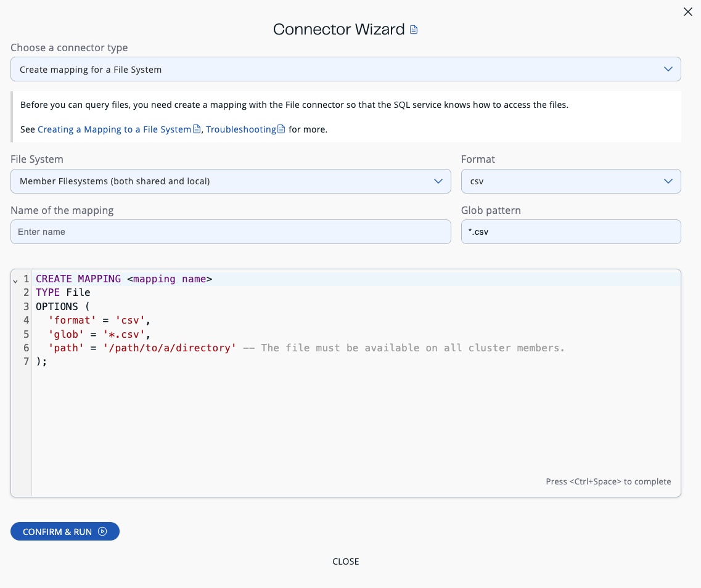
Task: Click the document icon beside Troubleshooting link
Action: 281,129
